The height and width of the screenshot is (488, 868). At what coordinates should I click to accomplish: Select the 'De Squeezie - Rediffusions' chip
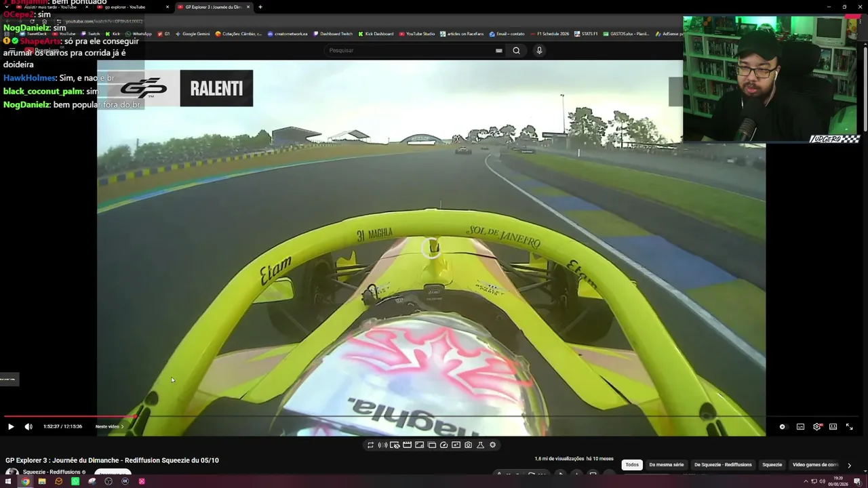pyautogui.click(x=723, y=465)
